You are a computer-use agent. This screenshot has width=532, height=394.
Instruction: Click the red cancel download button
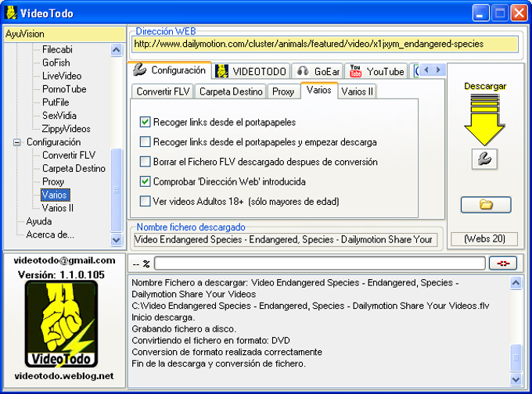click(503, 263)
